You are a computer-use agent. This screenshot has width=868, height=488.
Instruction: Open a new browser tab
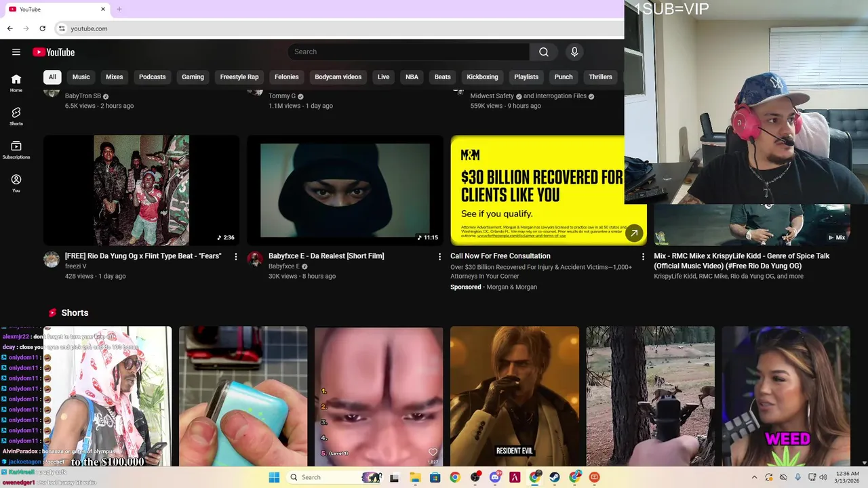(119, 9)
